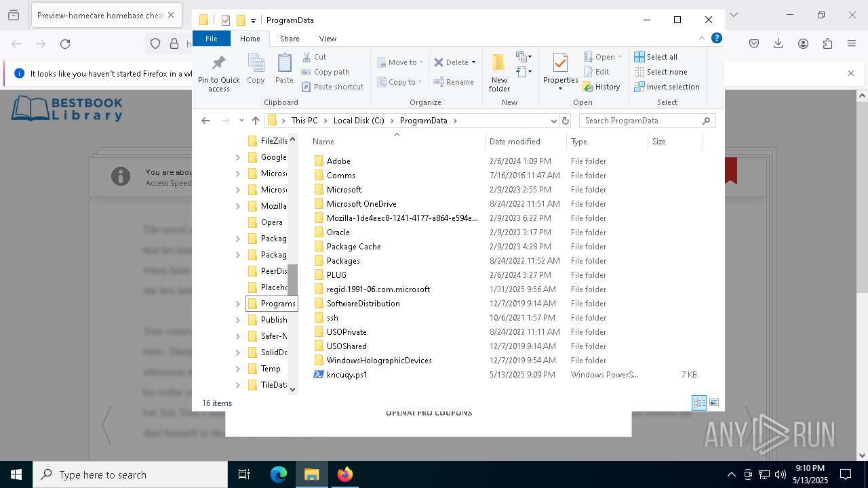Viewport: 868px width, 488px height.
Task: Refresh the ProgramData folder view
Action: [566, 121]
